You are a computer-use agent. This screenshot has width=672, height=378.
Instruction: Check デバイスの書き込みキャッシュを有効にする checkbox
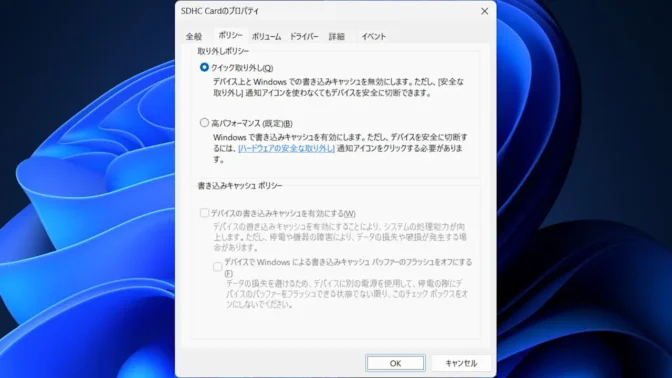pyautogui.click(x=204, y=213)
